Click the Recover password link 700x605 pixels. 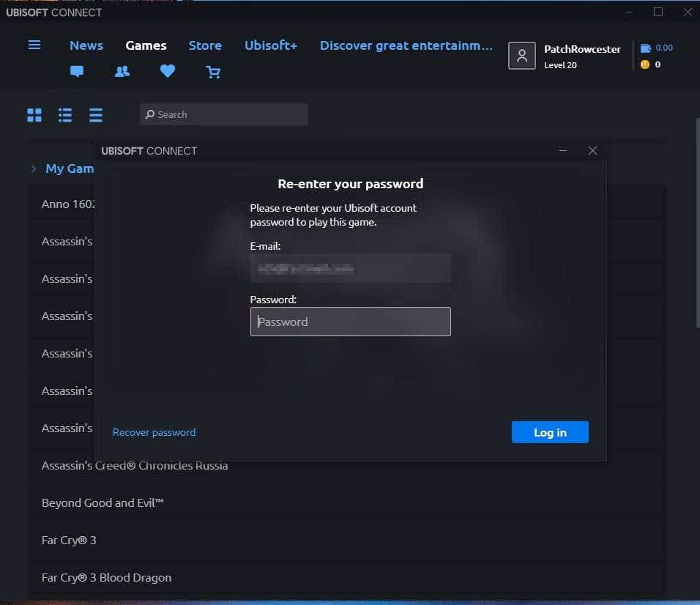click(154, 432)
